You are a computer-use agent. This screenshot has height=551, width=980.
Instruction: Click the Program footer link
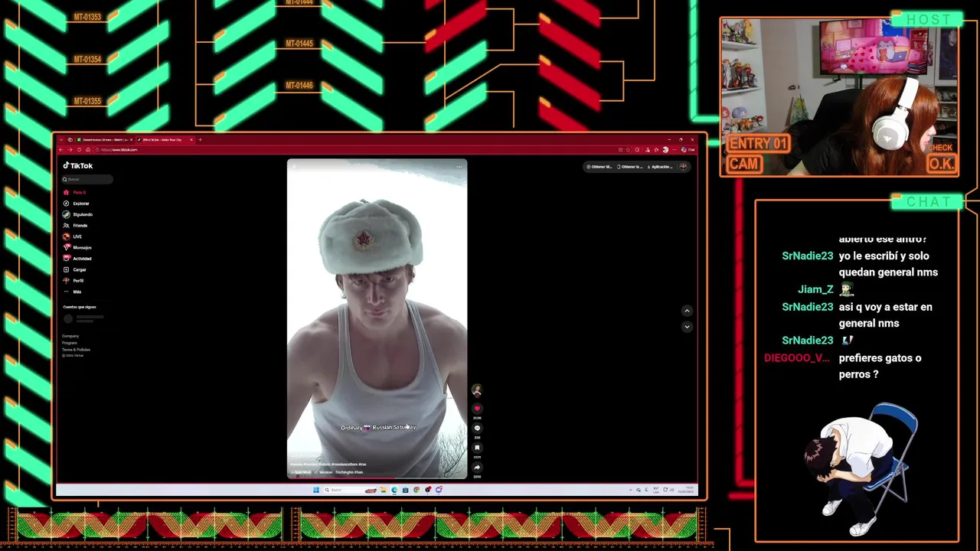coord(70,343)
